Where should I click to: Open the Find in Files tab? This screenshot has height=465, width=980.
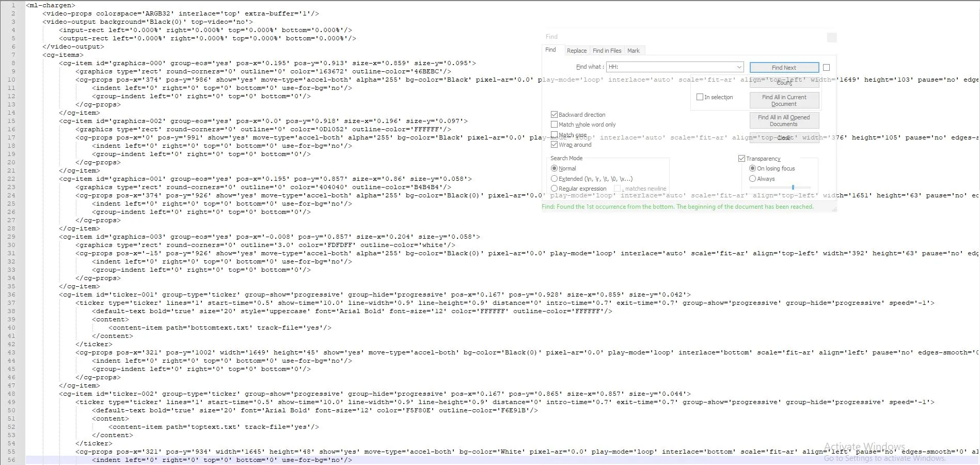607,51
